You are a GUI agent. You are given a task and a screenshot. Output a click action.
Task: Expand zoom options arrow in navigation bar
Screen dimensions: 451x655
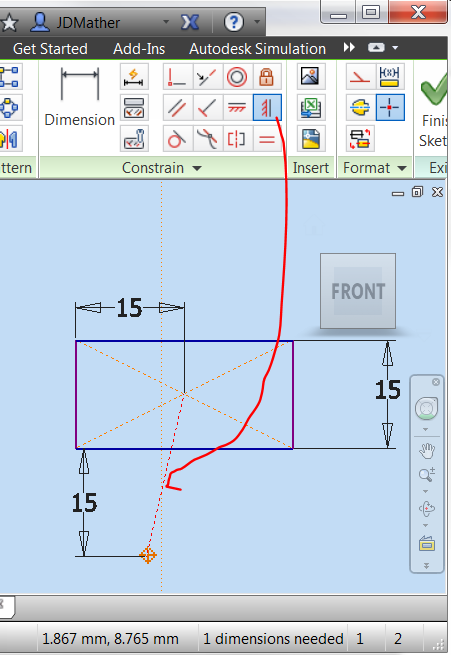(426, 492)
